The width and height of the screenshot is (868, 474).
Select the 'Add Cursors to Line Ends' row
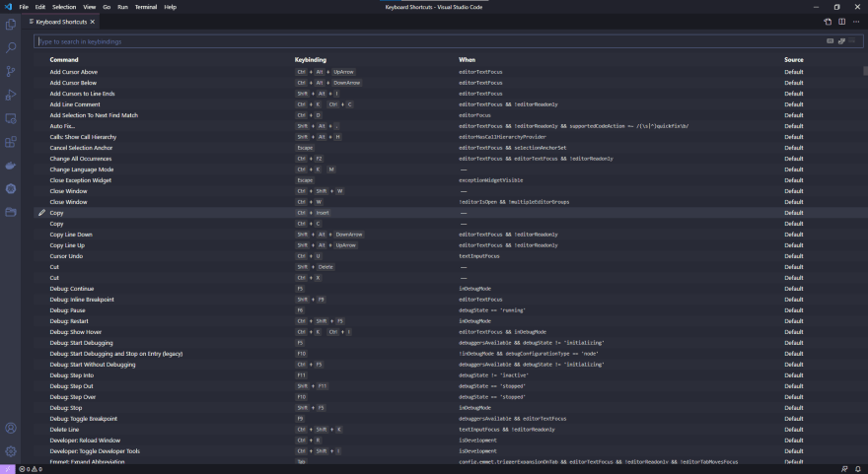coord(448,94)
